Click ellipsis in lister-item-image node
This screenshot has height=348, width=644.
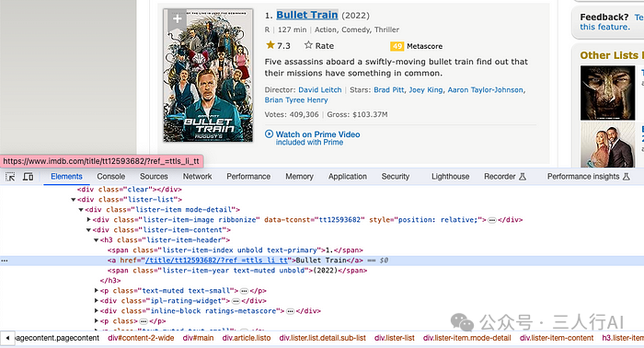[x=492, y=220]
